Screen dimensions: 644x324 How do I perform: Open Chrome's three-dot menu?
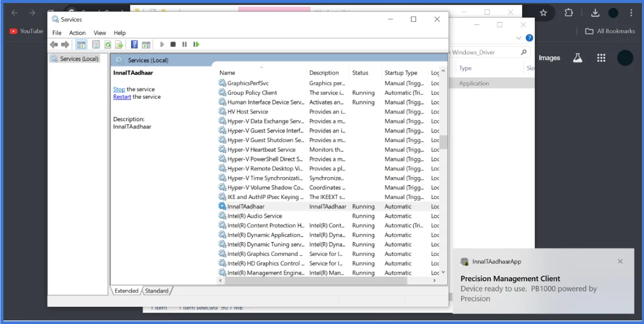632,13
